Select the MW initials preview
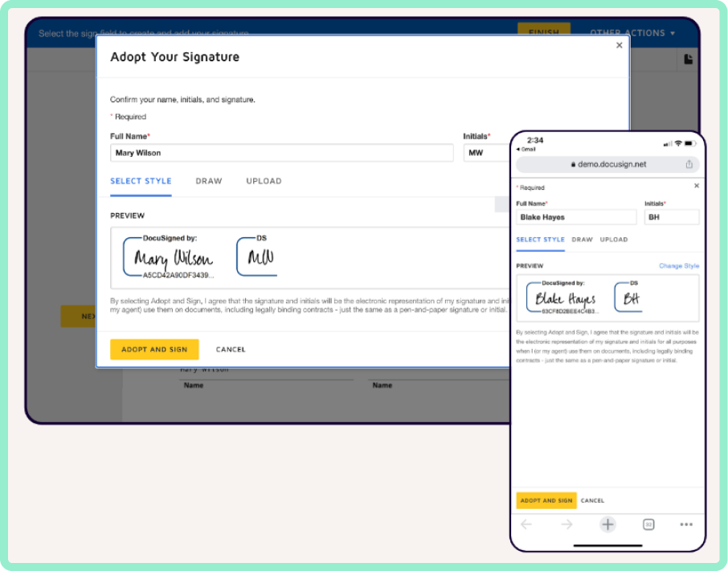 click(257, 257)
